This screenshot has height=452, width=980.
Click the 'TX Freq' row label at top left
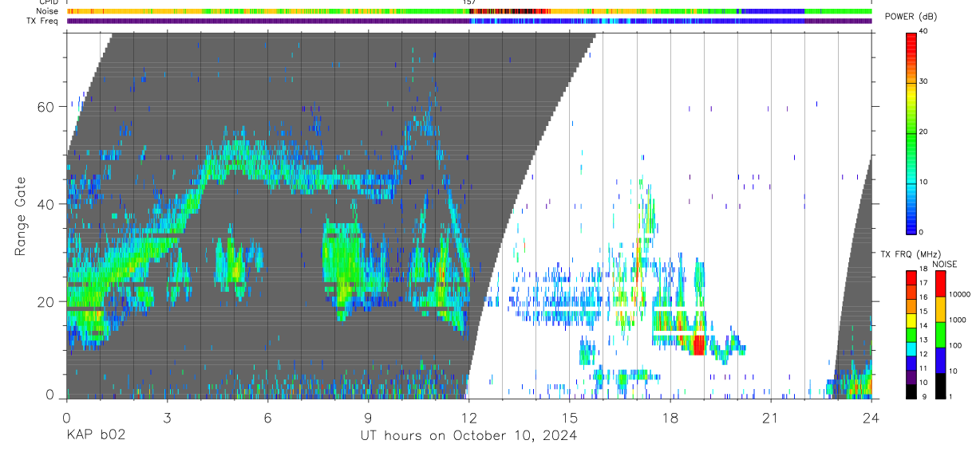42,21
